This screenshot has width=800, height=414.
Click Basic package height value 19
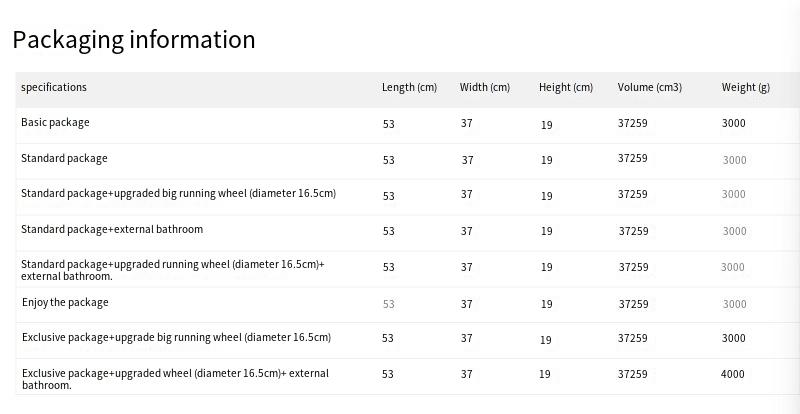coord(546,125)
